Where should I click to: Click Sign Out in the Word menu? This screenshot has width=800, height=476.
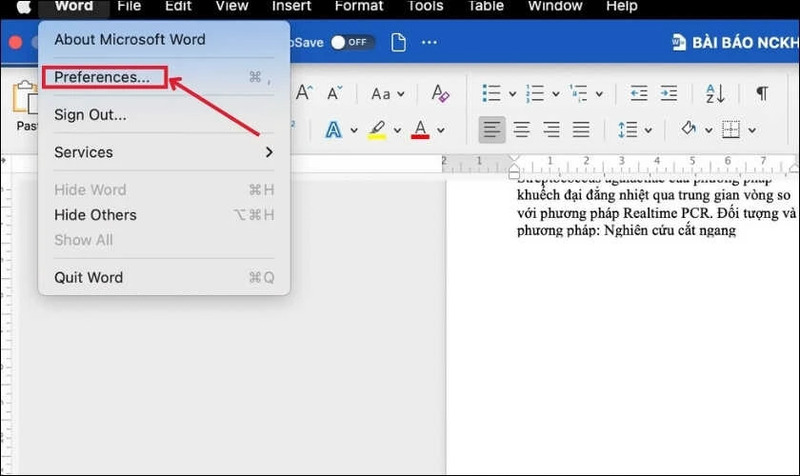(90, 114)
